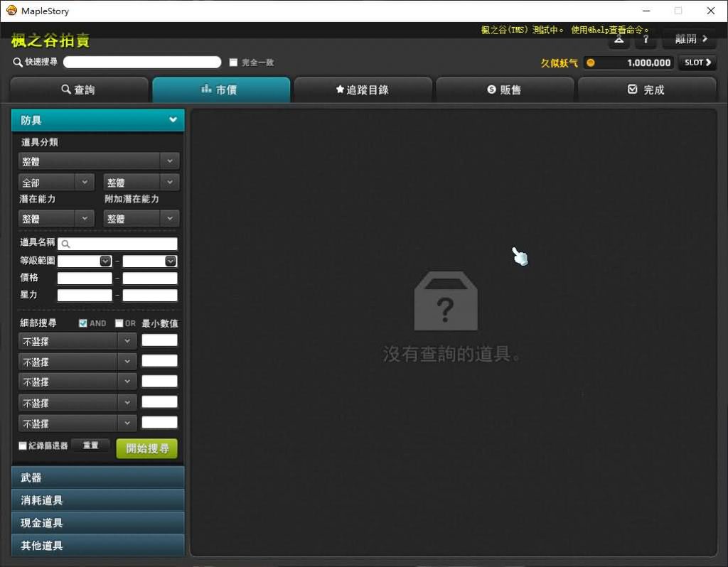
Task: Open the 附加潛在能力 additional potential dropdown
Action: 141,219
